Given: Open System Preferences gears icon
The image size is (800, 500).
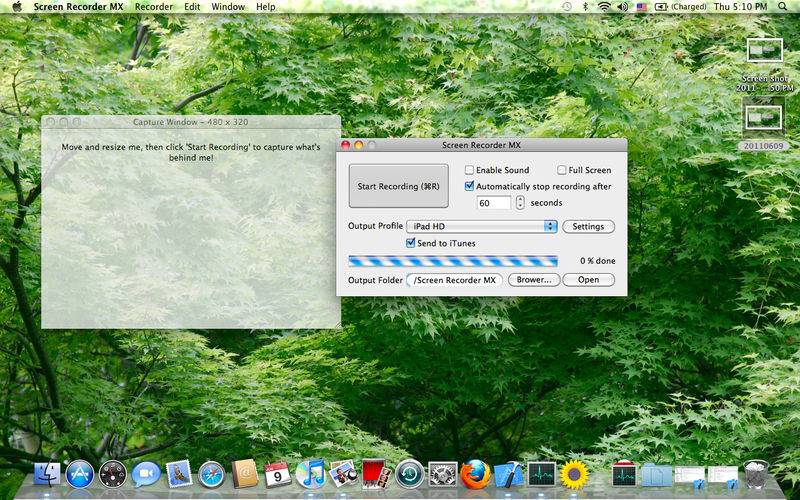Looking at the screenshot, I should (442, 474).
